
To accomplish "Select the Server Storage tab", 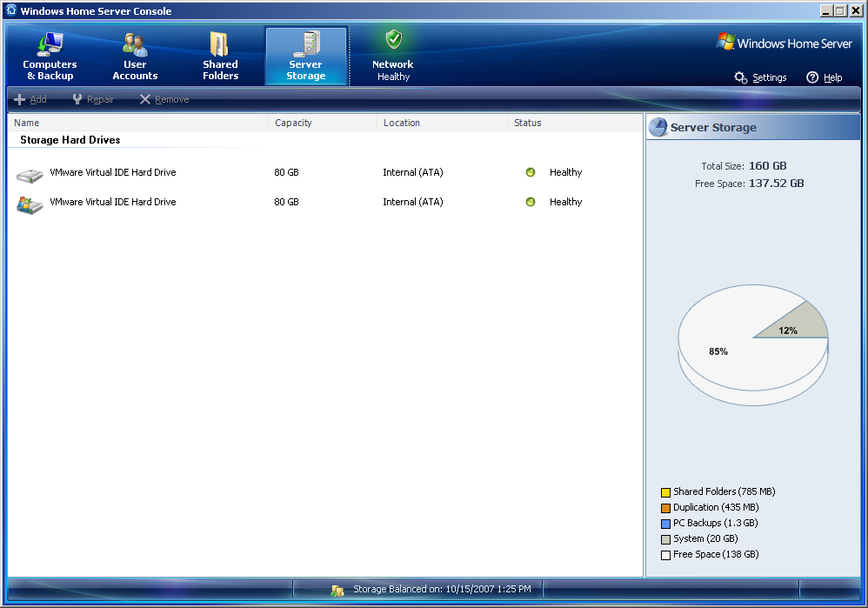I will pos(306,56).
